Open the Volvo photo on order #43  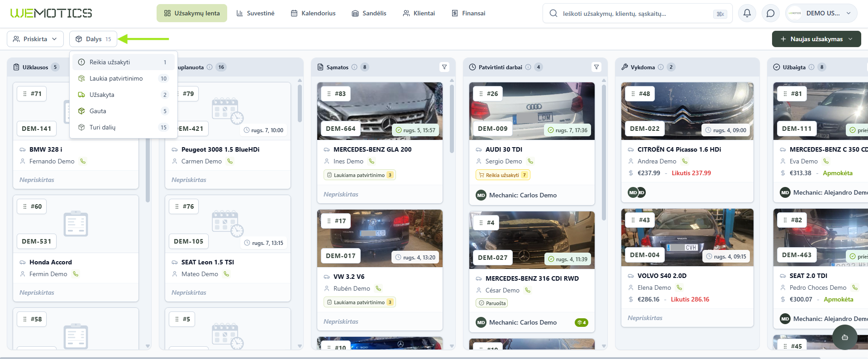[x=687, y=237]
